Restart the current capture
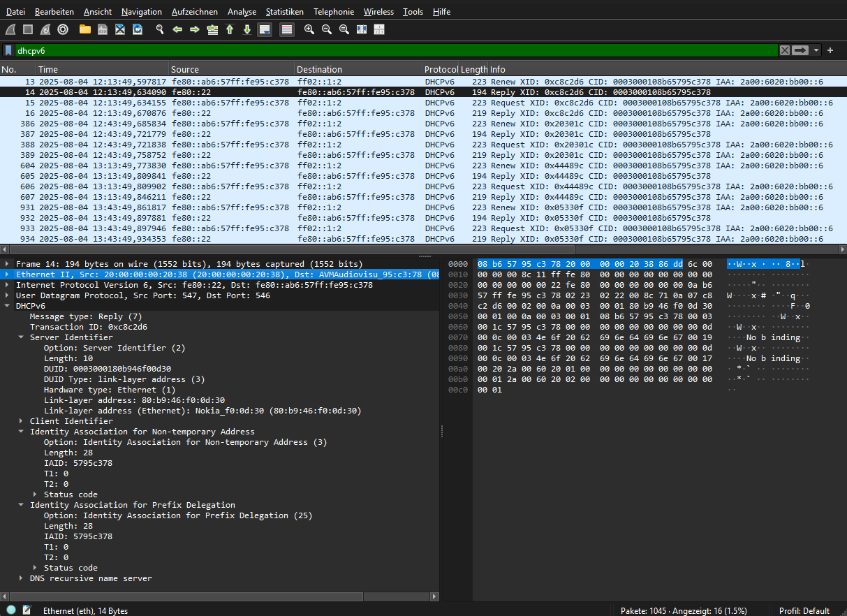 45,29
